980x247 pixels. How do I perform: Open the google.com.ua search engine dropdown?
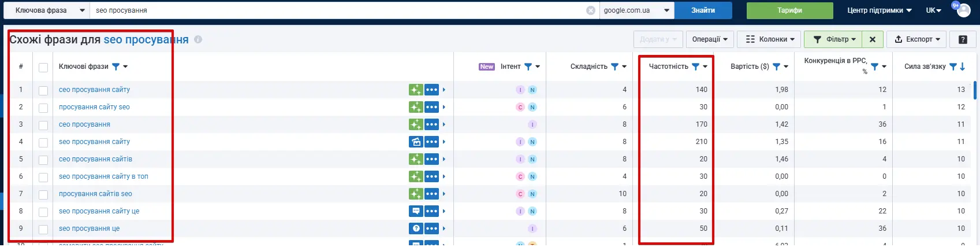(x=636, y=10)
